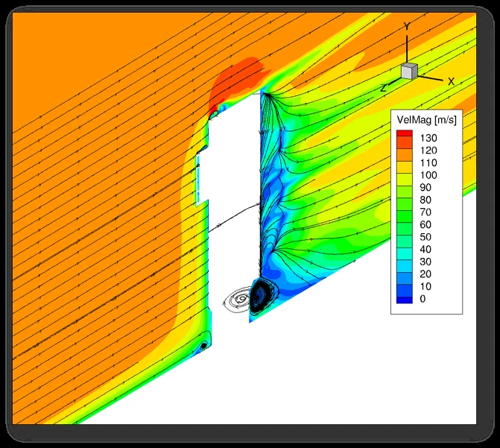Screen dimensions: 500x448
Task: Click the 50 legend value
Action: [x=425, y=237]
